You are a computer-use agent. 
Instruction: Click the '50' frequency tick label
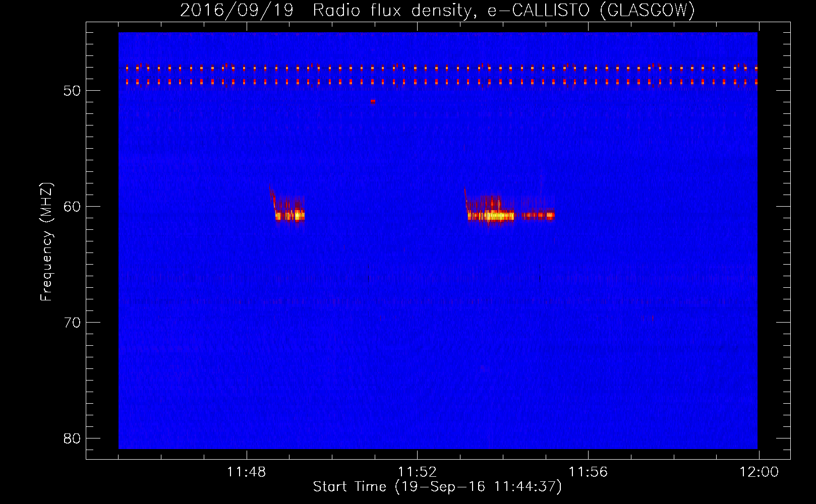tap(73, 91)
